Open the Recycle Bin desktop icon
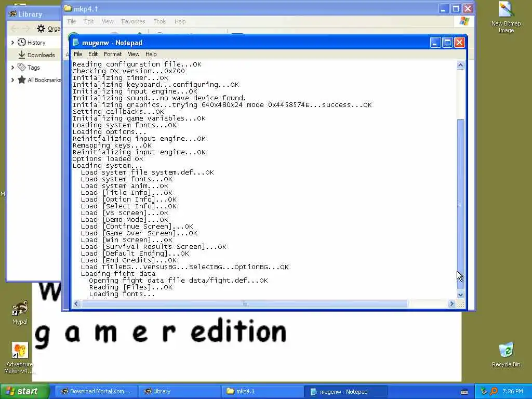Viewport: 532px width, 399px height. point(506,354)
